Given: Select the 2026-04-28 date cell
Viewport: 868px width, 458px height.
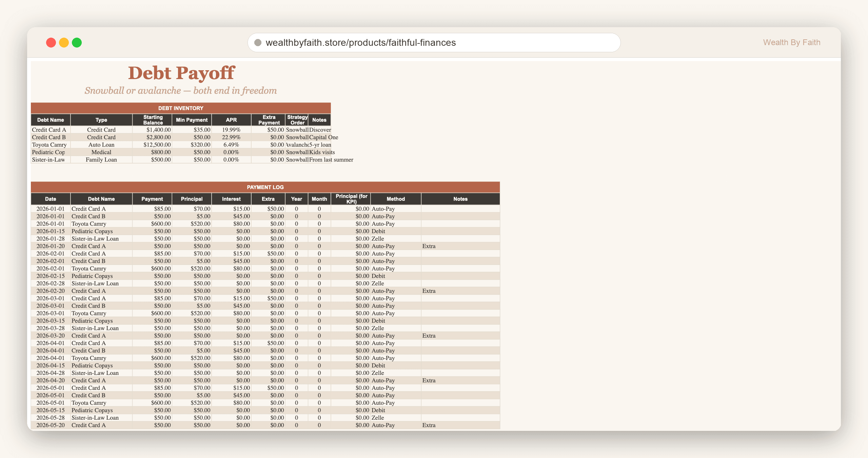Looking at the screenshot, I should pyautogui.click(x=51, y=373).
